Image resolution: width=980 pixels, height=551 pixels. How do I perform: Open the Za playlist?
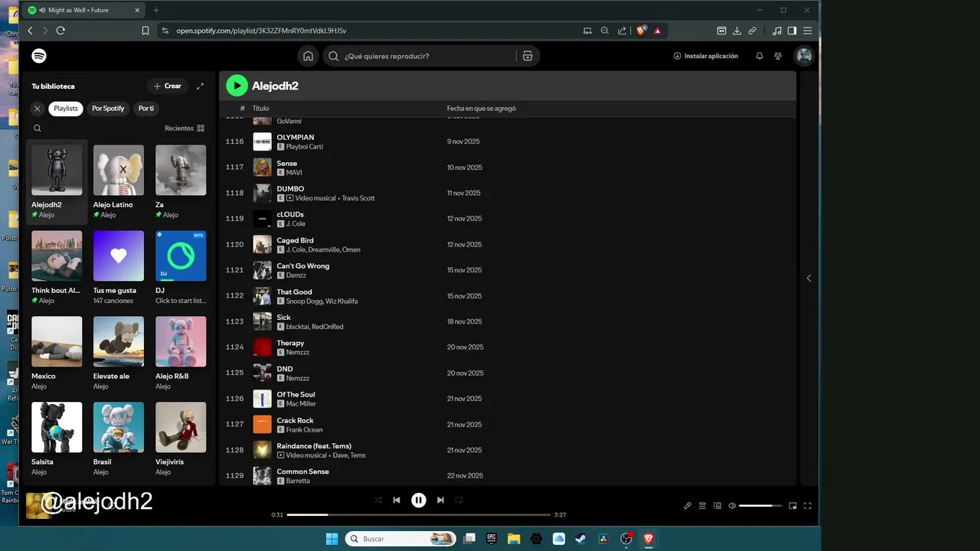(181, 182)
